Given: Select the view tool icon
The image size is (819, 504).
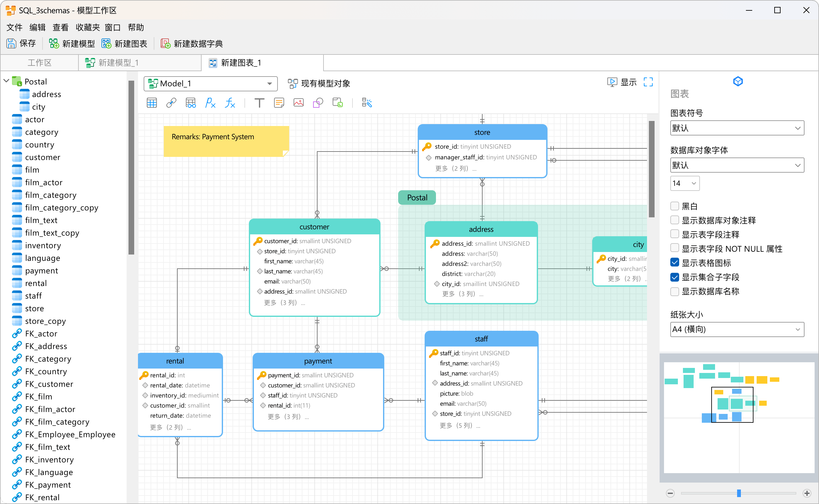Looking at the screenshot, I should tap(191, 103).
